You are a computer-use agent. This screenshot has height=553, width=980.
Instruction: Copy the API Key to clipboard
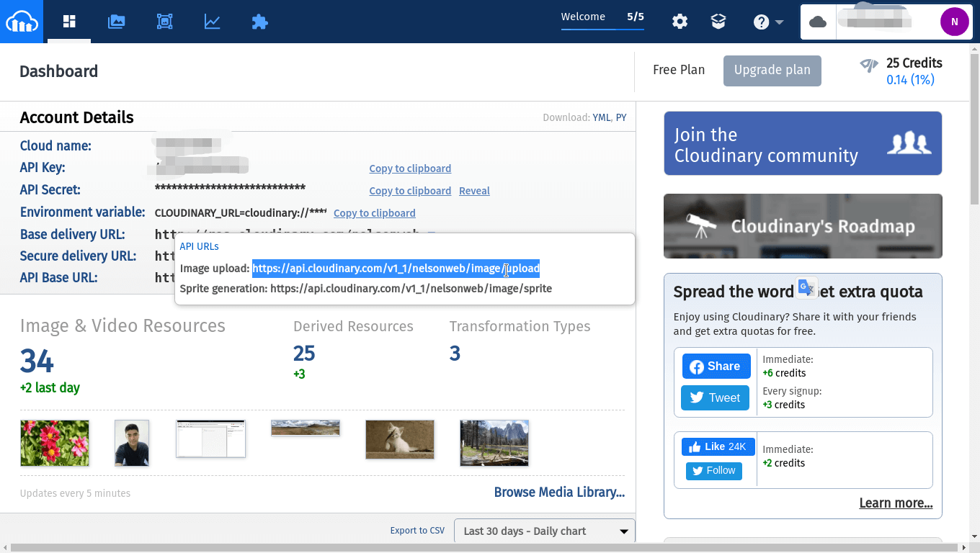click(410, 168)
